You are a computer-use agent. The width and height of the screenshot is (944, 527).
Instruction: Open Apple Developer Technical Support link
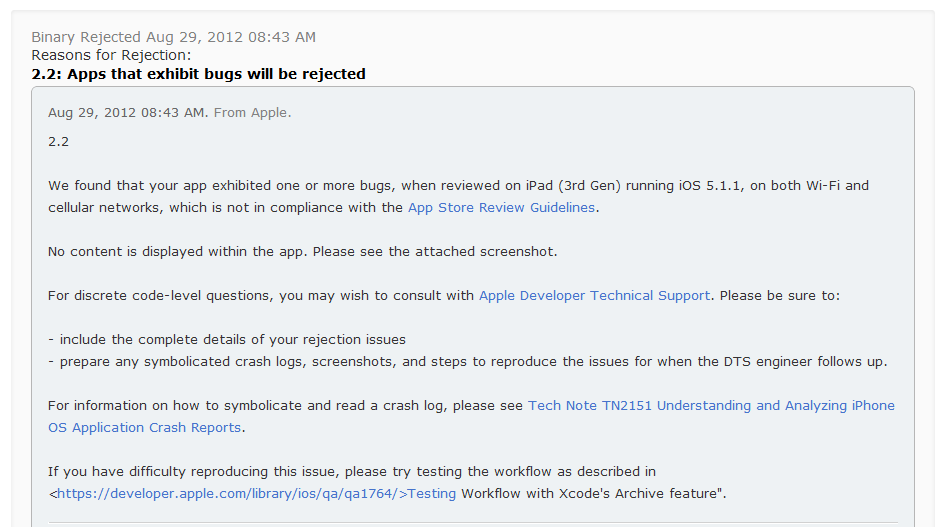pyautogui.click(x=594, y=296)
